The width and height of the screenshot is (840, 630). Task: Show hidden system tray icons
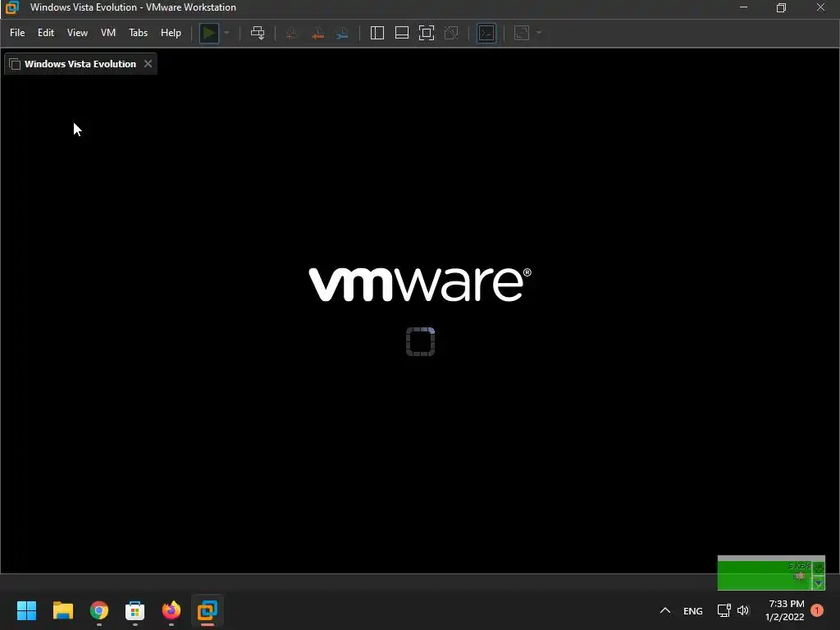coord(664,610)
